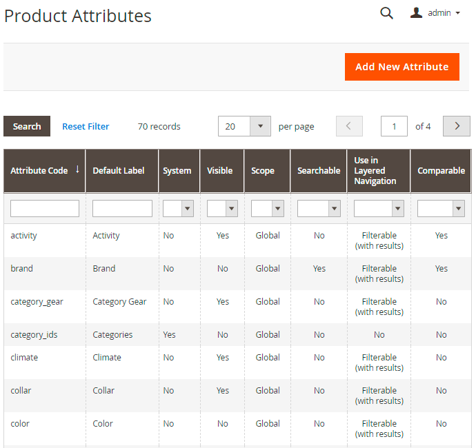Click the Default Label filter field
The width and height of the screenshot is (476, 448).
[122, 209]
